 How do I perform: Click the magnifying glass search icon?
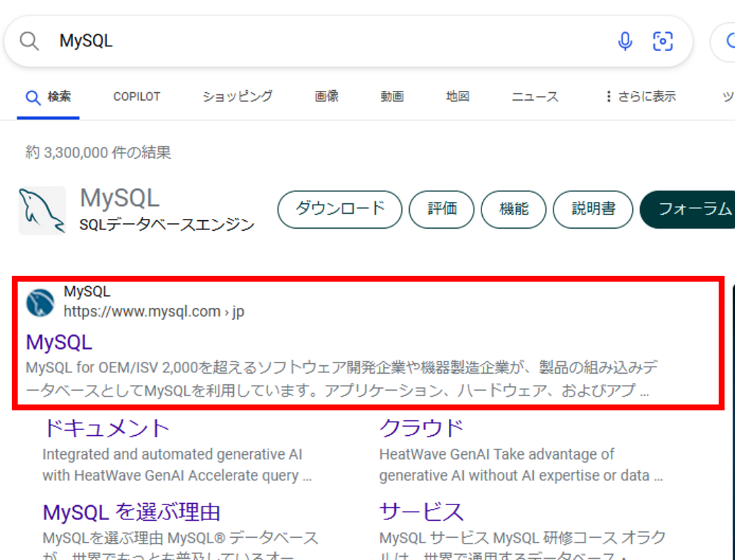pos(28,41)
